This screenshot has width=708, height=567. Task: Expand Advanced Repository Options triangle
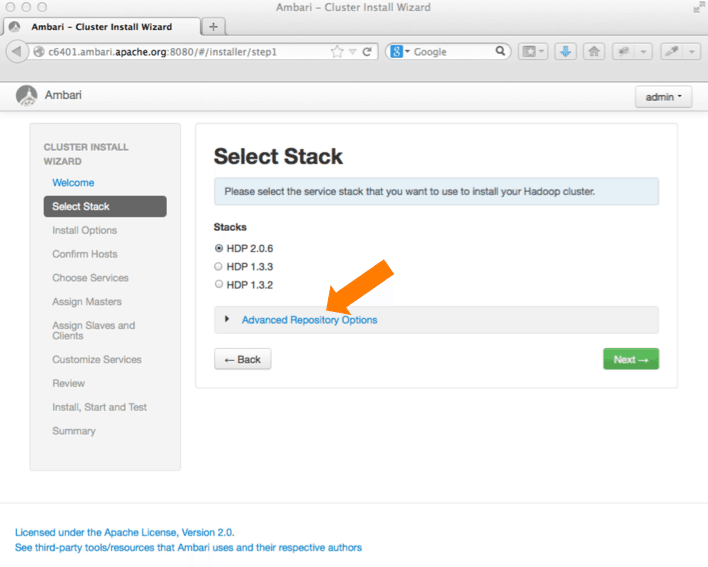(227, 319)
